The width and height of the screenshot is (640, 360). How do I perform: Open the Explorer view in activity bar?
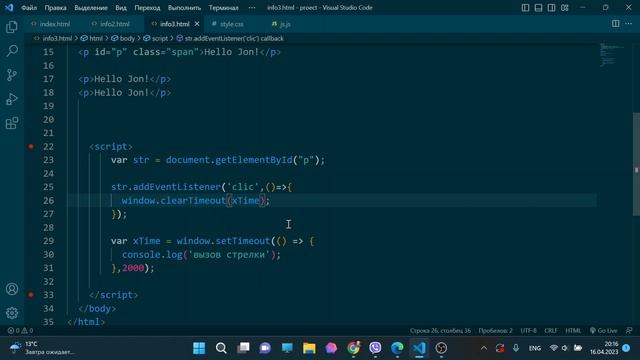click(x=12, y=27)
